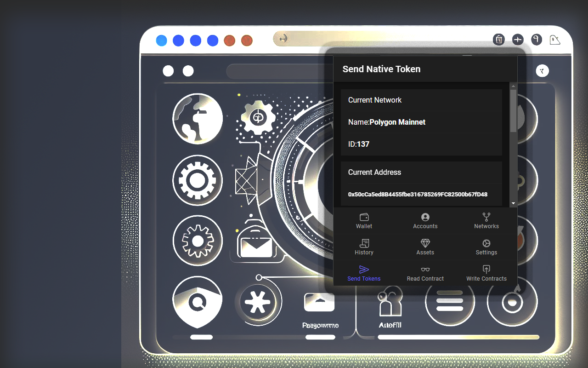
Task: View transaction History in the popup
Action: pyautogui.click(x=364, y=247)
